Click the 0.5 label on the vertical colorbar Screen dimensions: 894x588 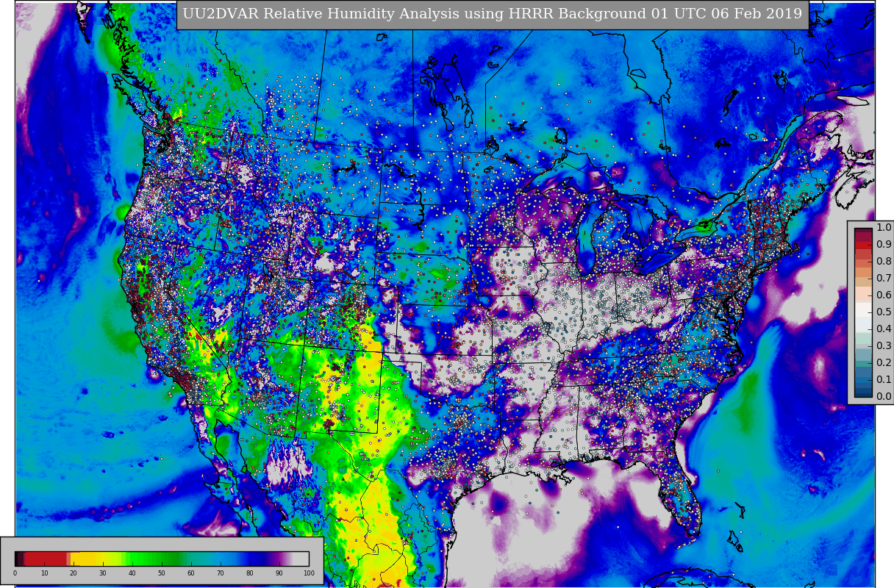pos(884,312)
